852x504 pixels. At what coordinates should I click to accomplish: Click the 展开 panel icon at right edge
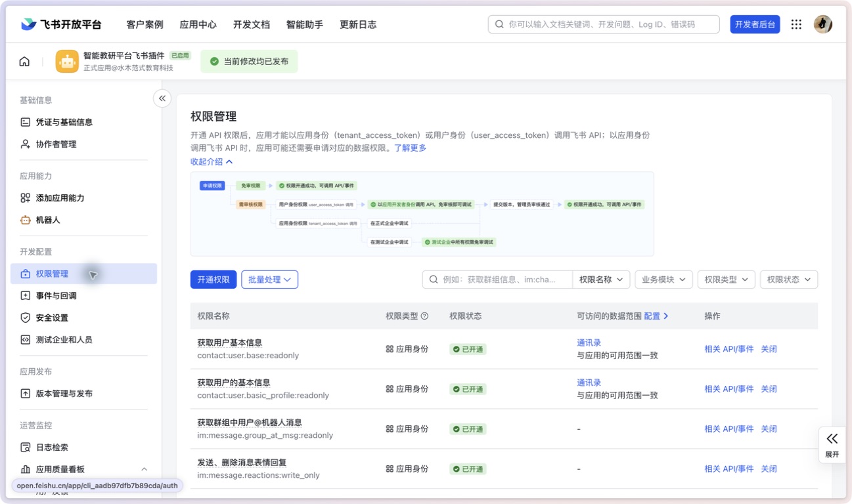pyautogui.click(x=832, y=444)
